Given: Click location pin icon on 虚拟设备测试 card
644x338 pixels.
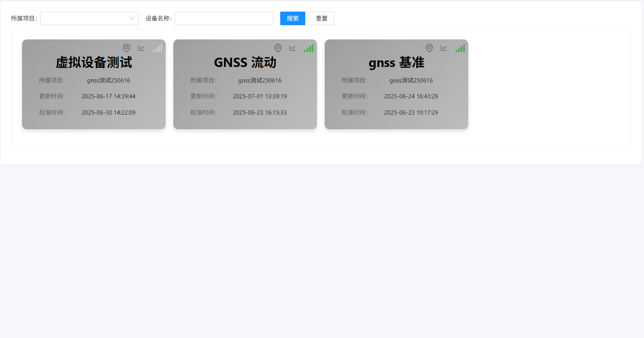Looking at the screenshot, I should 127,48.
